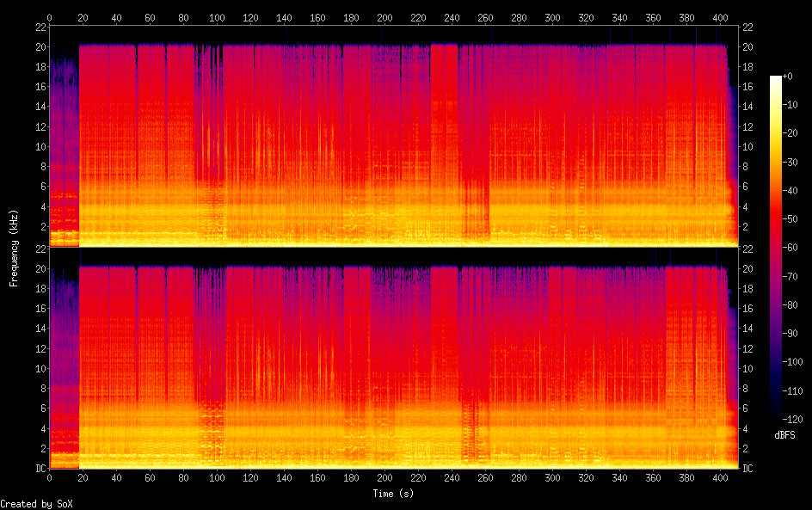Select the dBFS color gradient scale bar
This screenshot has width=812, height=510.
coord(775,248)
